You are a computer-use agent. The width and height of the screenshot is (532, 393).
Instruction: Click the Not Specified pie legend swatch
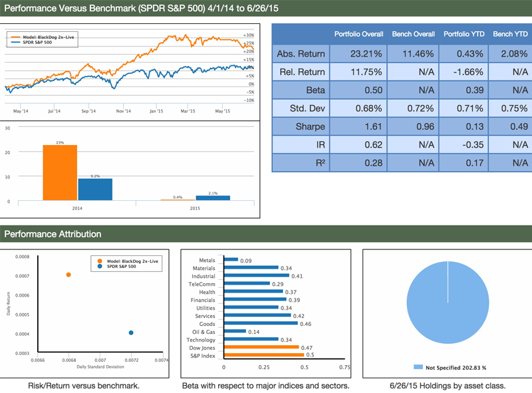[x=418, y=367]
